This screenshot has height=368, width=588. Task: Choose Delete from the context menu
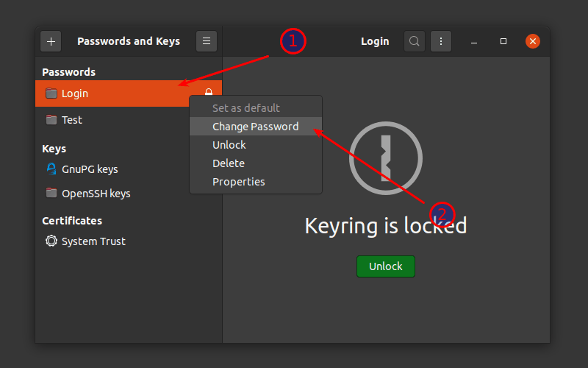click(x=229, y=163)
